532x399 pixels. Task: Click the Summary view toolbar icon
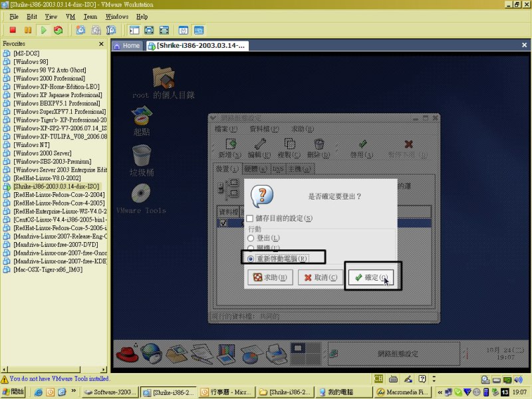[x=184, y=30]
